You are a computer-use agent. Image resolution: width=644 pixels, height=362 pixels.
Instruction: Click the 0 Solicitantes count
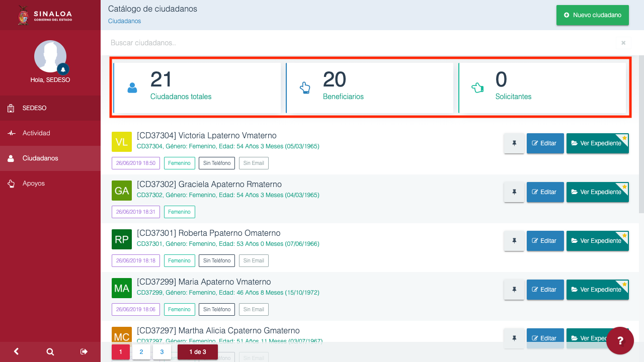[501, 79]
